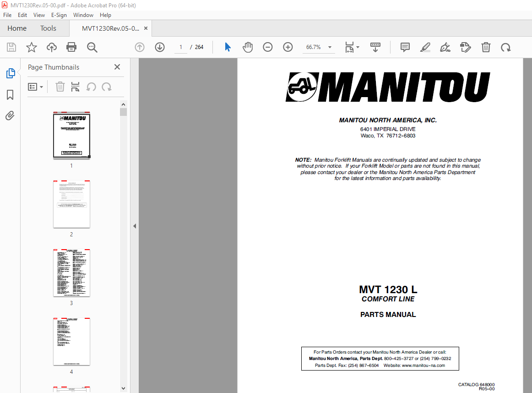Open thumbnails panel options dropdown

35,87
